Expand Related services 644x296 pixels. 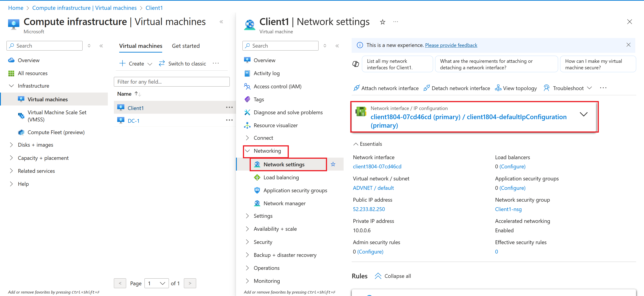click(11, 171)
